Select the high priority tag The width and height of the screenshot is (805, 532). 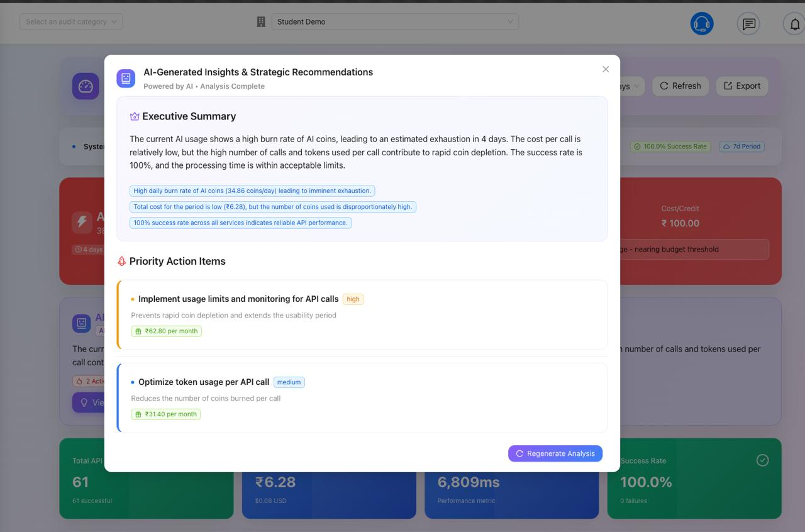point(353,299)
